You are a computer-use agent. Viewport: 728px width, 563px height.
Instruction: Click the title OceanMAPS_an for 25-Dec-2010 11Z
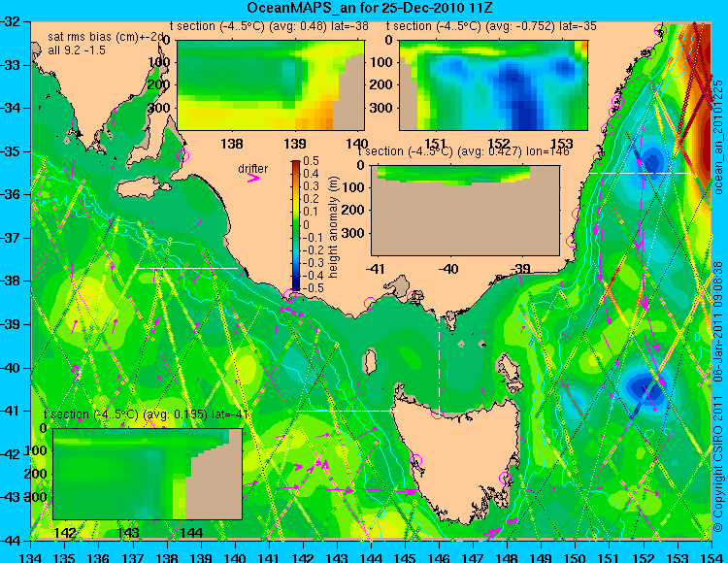pyautogui.click(x=370, y=8)
